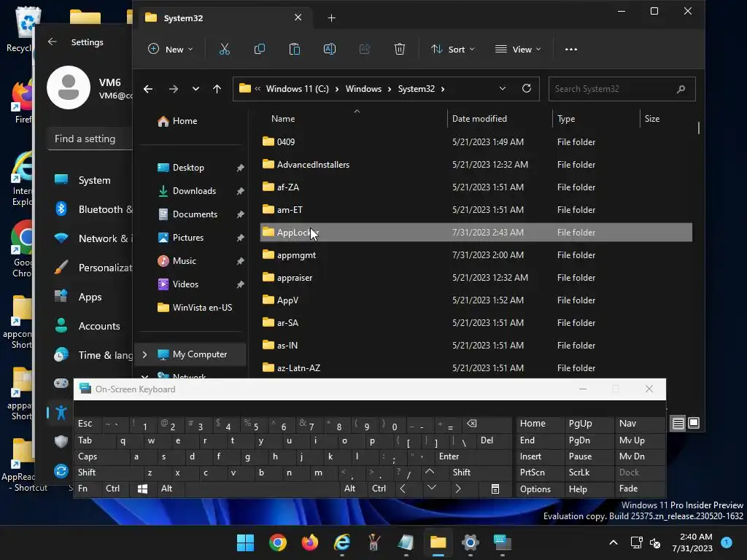Click the Delete trash can icon
The height and width of the screenshot is (560, 747).
point(400,49)
